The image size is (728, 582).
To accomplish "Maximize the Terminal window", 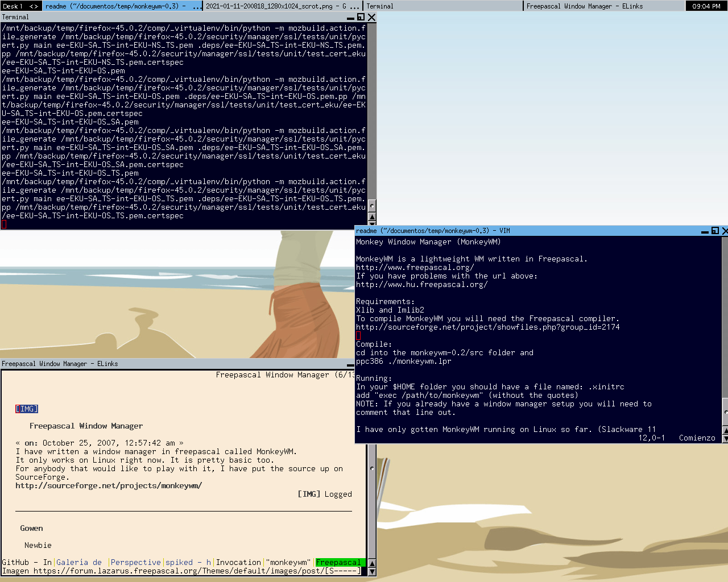I will [361, 17].
